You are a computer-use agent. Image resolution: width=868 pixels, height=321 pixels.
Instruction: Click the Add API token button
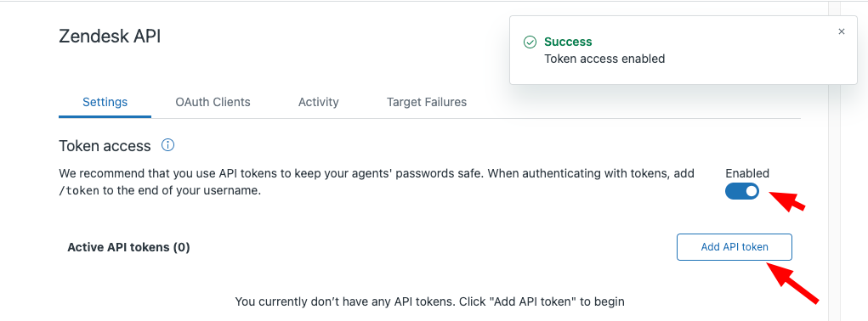734,247
